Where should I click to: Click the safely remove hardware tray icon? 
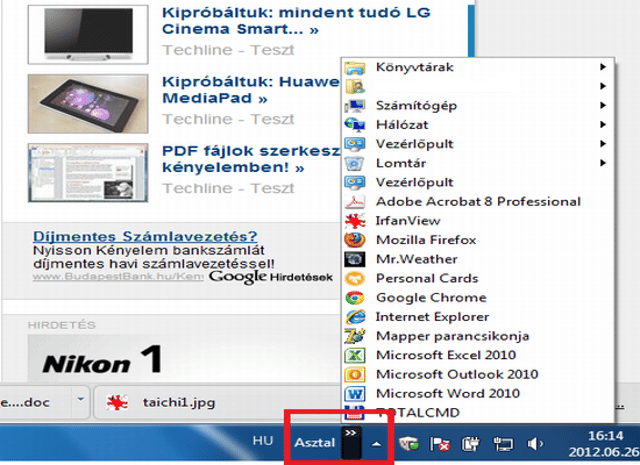click(409, 443)
